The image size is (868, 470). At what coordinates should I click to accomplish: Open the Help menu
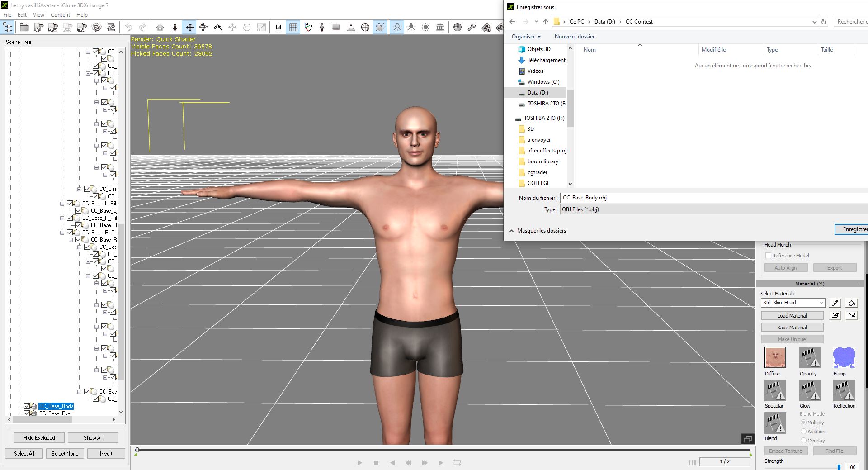(x=82, y=15)
